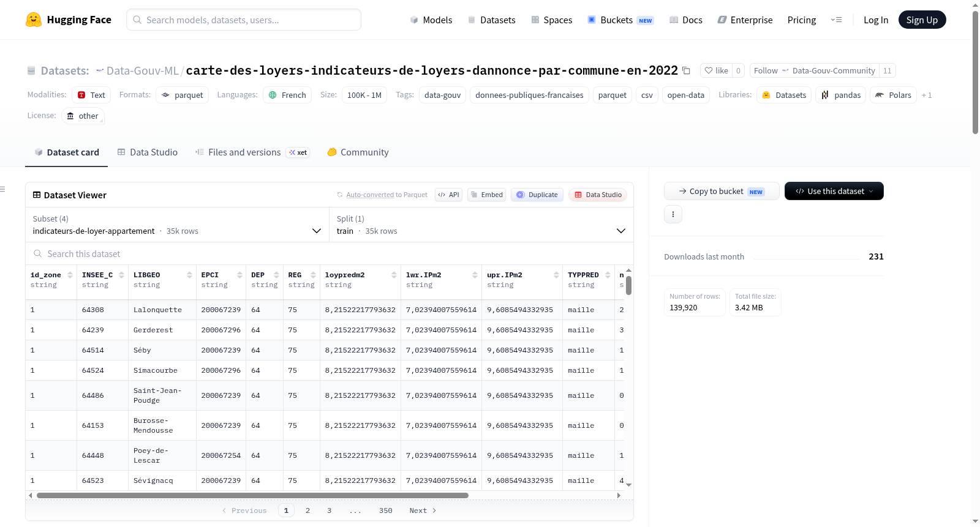Viewport: 980px width, 527px height.
Task: Go to Datasets in top navigation
Action: (491, 20)
